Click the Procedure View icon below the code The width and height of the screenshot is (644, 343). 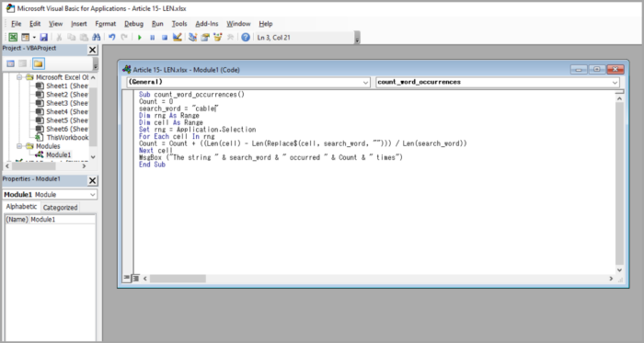point(127,279)
